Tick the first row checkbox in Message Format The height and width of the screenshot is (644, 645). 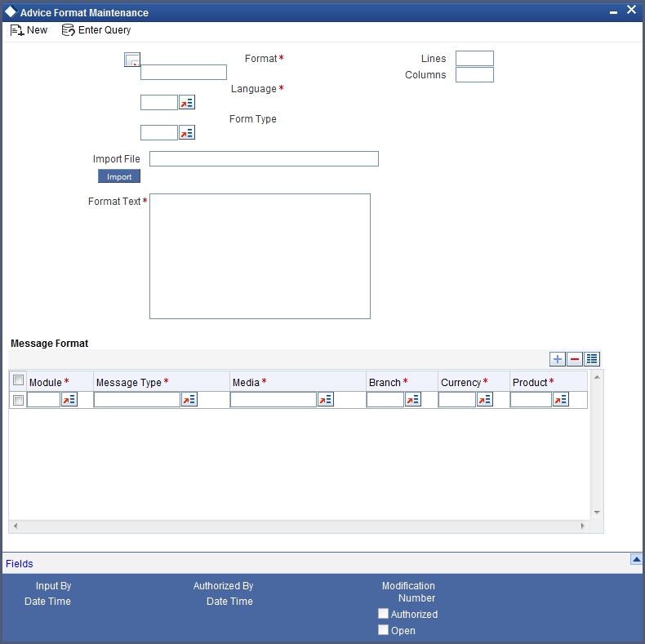pos(18,400)
